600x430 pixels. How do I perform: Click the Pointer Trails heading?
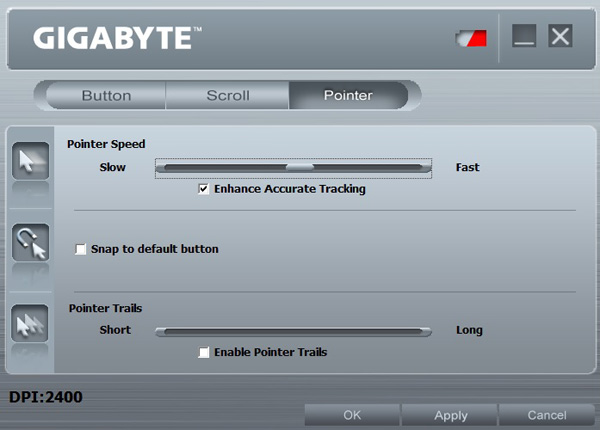[105, 308]
